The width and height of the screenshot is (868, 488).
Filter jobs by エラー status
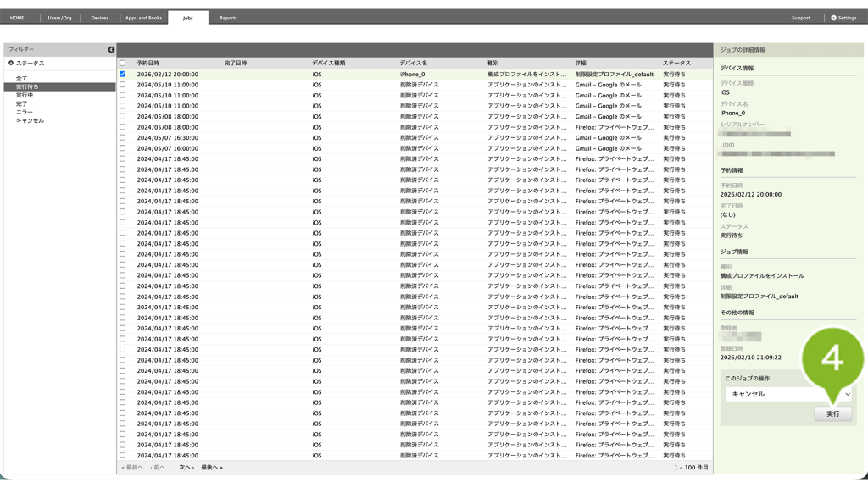[x=25, y=113]
